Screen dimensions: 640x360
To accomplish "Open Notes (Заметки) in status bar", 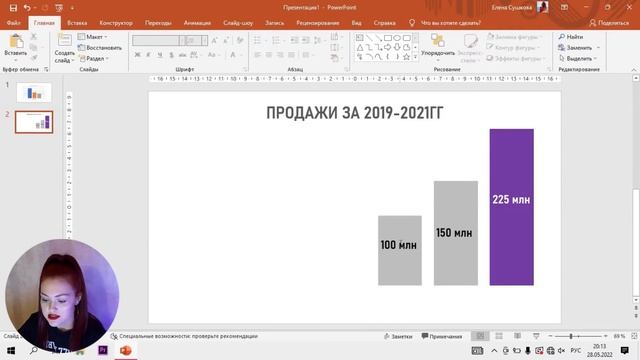I will click(398, 336).
